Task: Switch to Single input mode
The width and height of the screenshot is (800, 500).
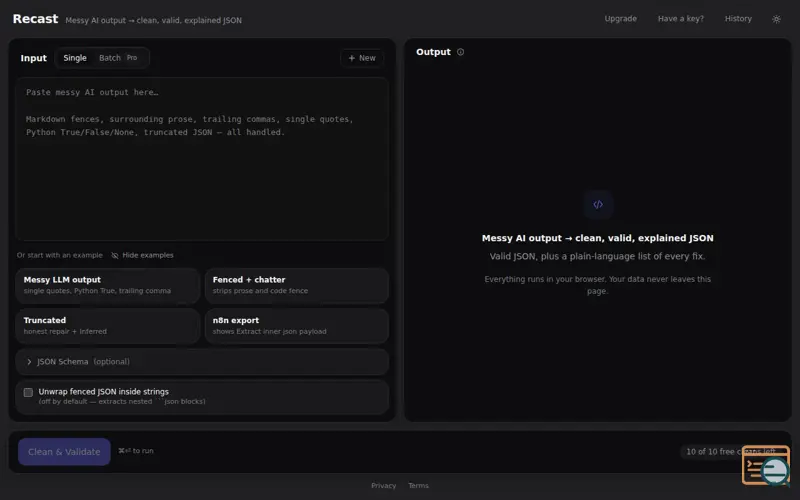Action: pyautogui.click(x=75, y=58)
